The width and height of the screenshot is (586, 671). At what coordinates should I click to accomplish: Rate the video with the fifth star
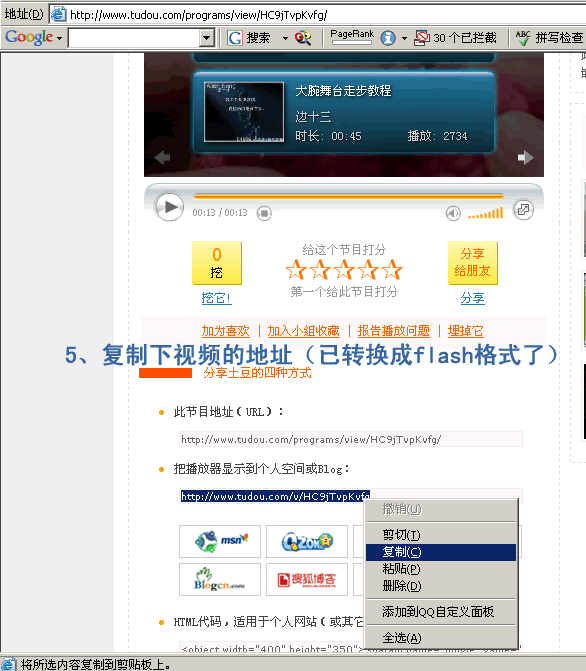pyautogui.click(x=392, y=270)
